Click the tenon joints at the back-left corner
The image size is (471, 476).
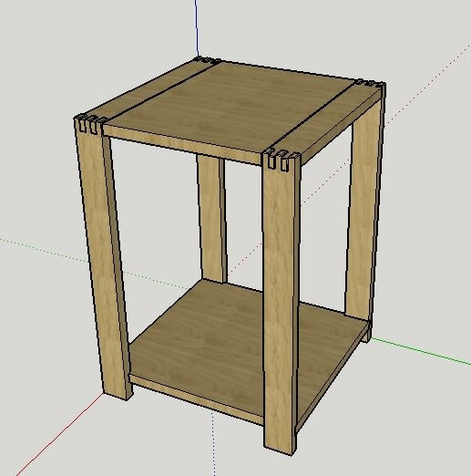(x=207, y=60)
